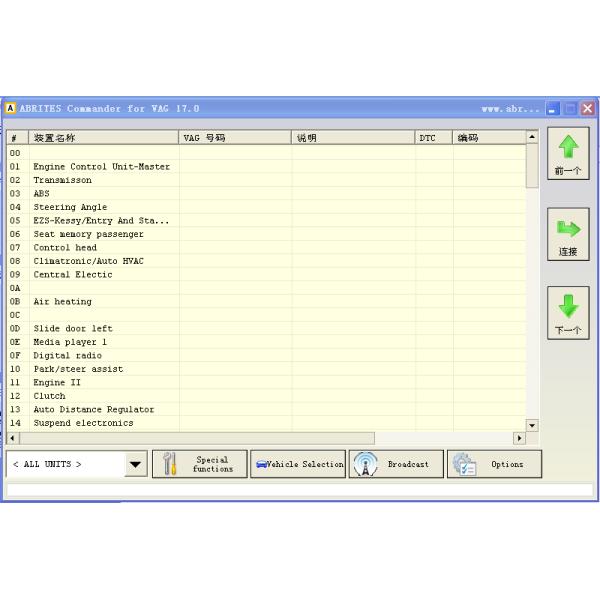Click the Broadcast antenna icon button

396,464
